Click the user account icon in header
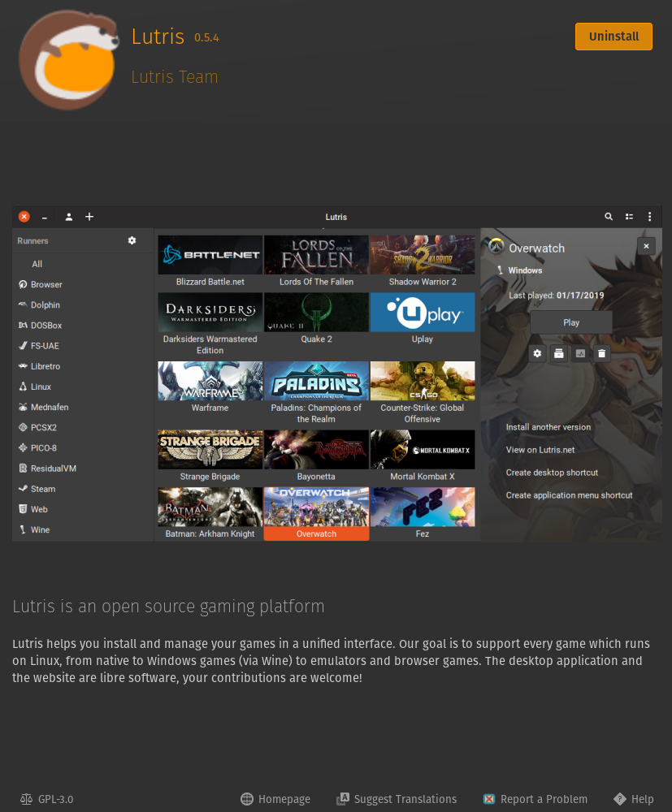This screenshot has height=812, width=672. [x=69, y=217]
